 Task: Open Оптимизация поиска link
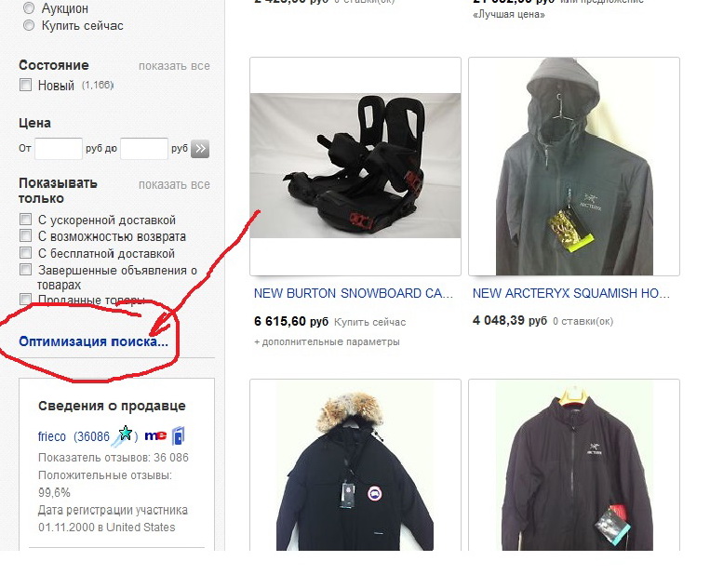[93, 341]
